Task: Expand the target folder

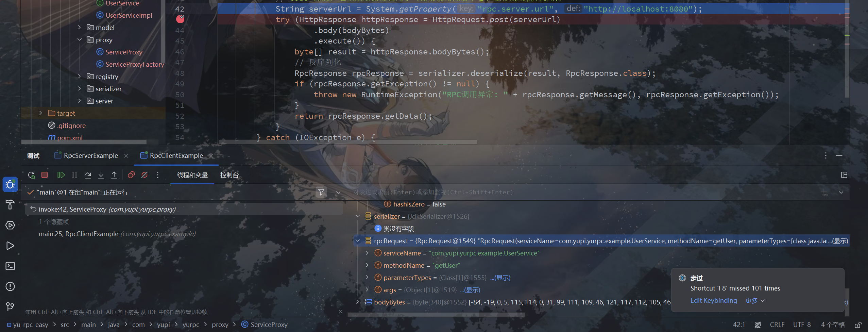Action: (40, 113)
